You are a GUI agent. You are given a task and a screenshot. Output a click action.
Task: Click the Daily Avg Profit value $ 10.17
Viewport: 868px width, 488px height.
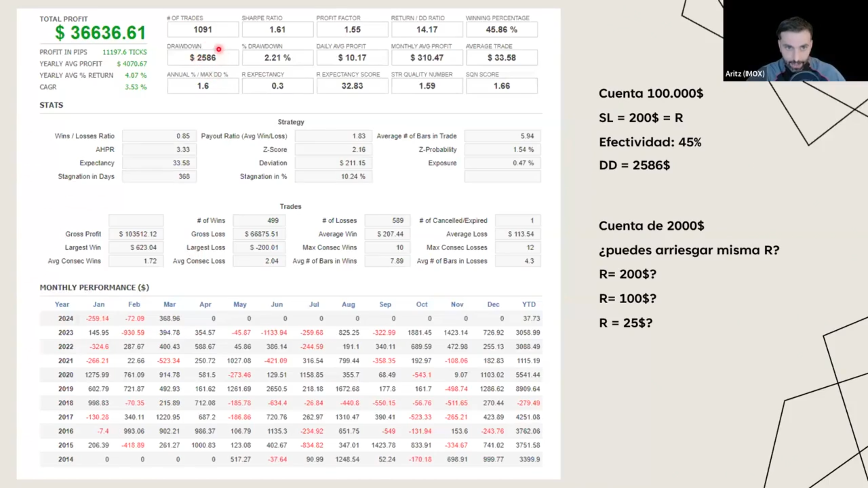tap(352, 58)
